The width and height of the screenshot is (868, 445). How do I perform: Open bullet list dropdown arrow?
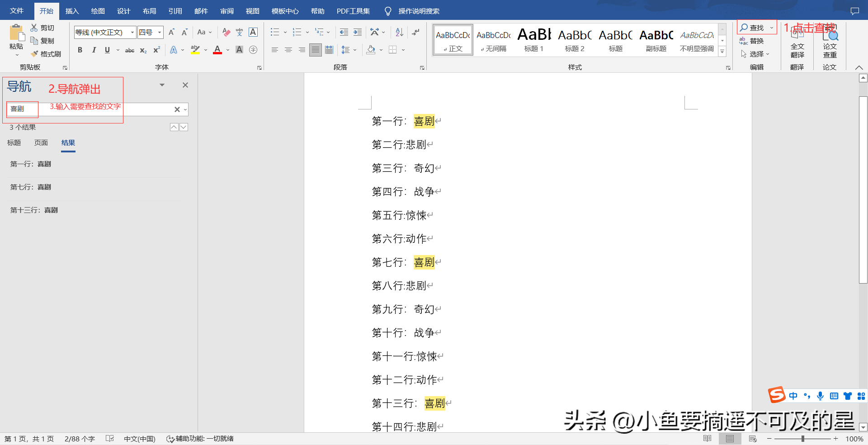285,33
